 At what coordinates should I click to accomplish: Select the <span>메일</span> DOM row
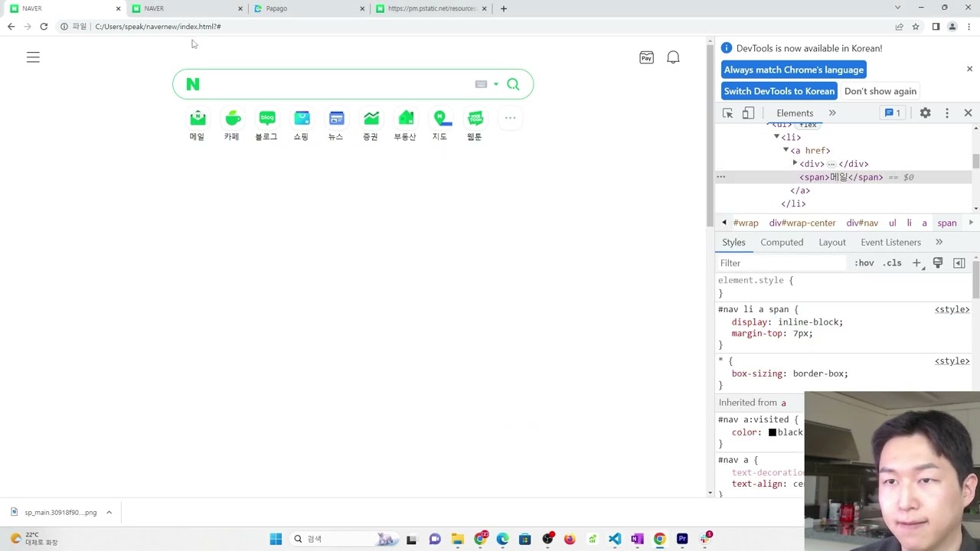843,178
